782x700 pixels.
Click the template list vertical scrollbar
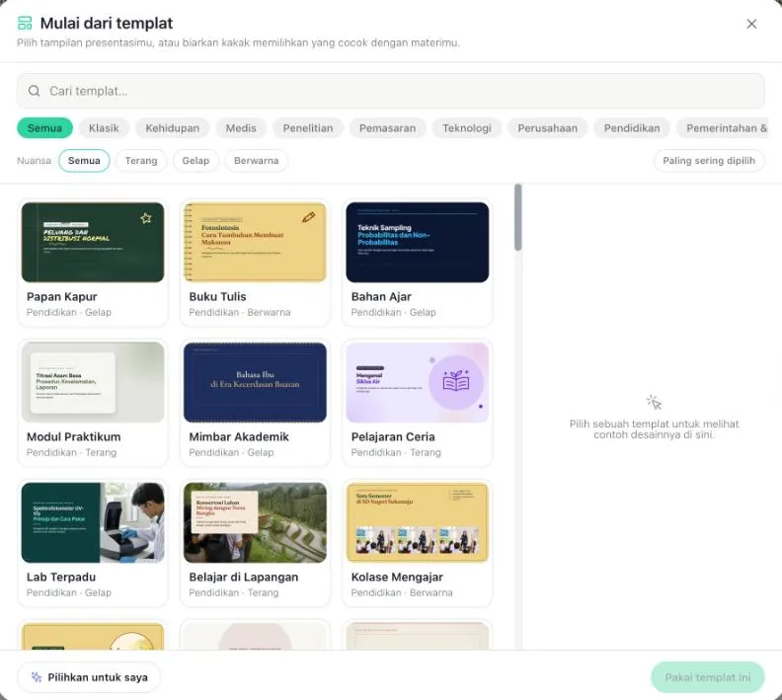coord(518,217)
